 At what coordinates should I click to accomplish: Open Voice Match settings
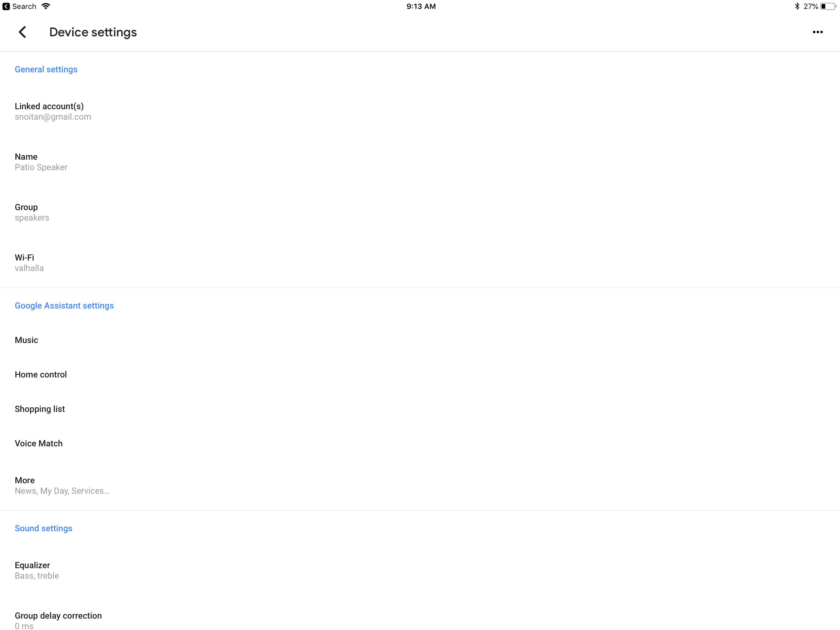point(38,443)
